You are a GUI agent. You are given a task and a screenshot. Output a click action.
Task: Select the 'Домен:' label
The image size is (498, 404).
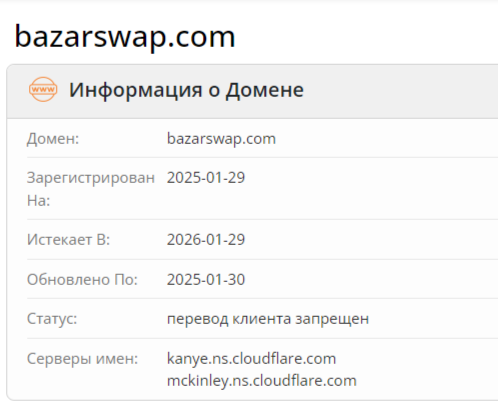pos(53,139)
